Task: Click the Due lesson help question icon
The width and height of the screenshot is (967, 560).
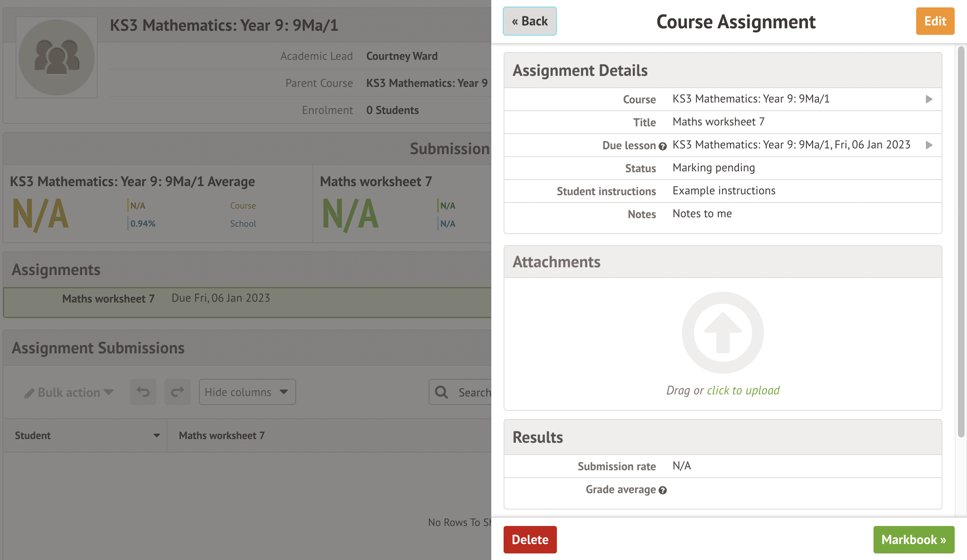Action: [663, 146]
